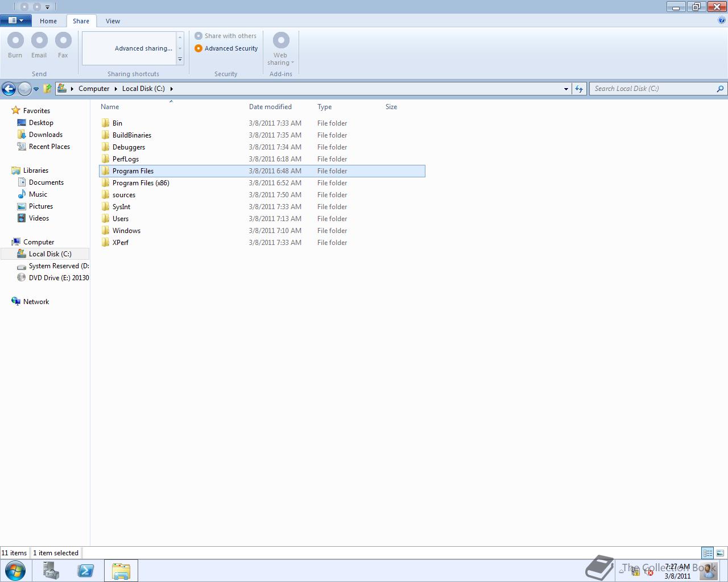
Task: Open the address bar history dropdown
Action: click(x=566, y=89)
